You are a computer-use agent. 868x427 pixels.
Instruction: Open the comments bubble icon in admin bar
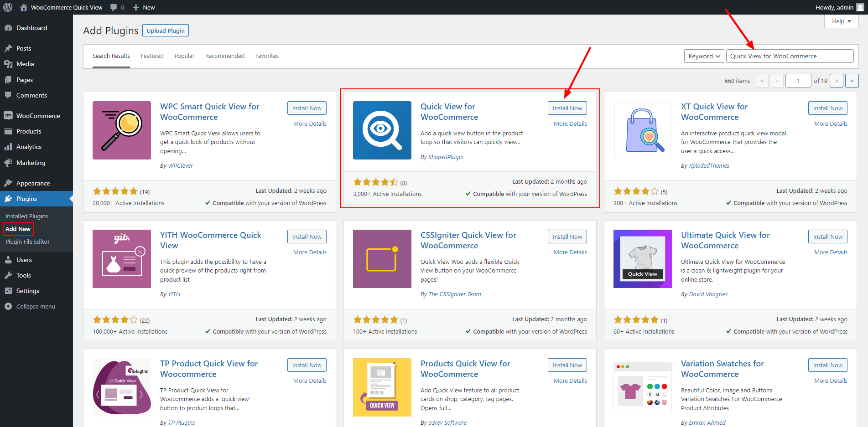(x=114, y=7)
